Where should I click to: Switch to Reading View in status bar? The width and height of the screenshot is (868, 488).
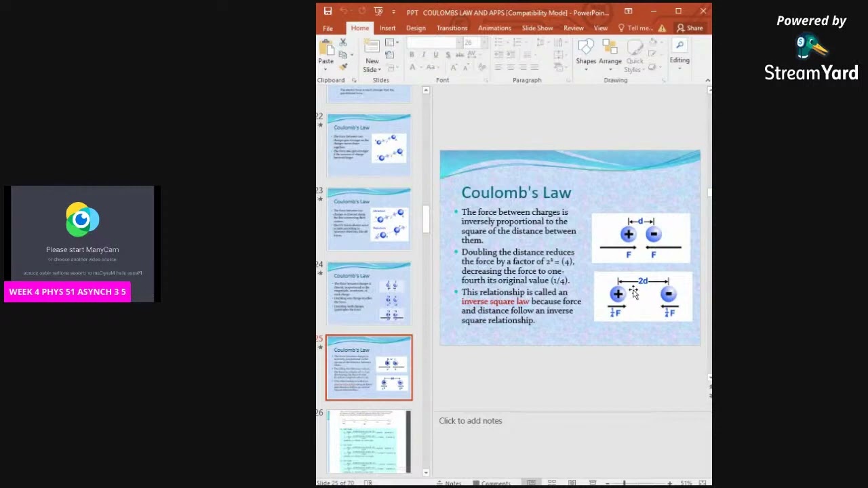click(x=572, y=483)
